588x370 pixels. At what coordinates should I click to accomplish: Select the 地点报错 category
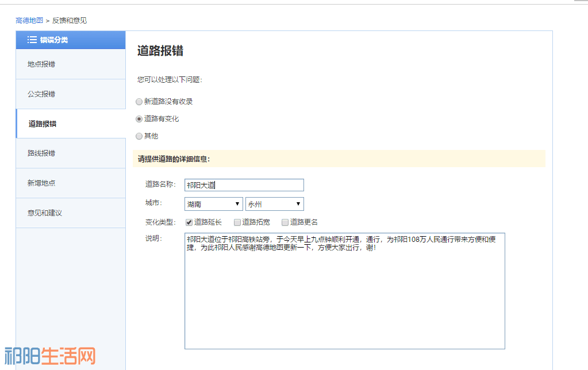click(x=71, y=64)
